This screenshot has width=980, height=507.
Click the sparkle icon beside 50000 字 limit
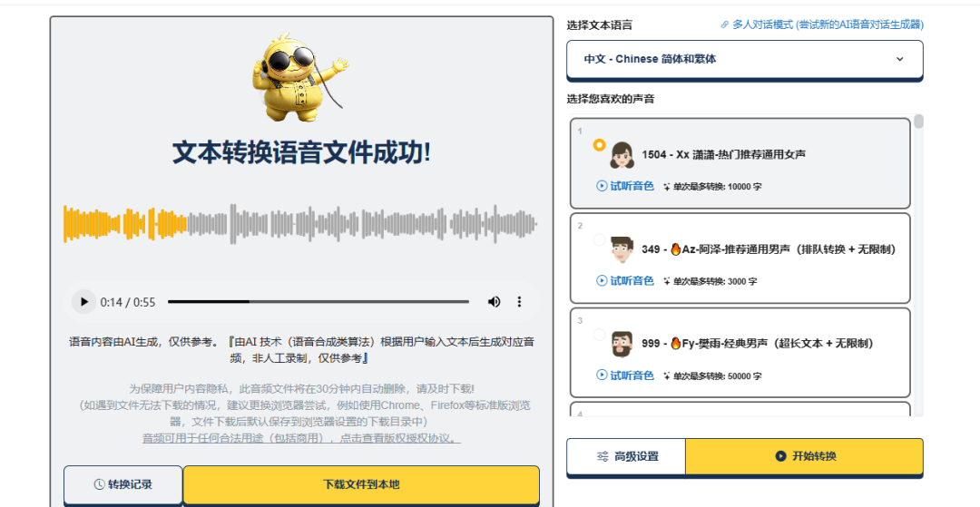tap(667, 375)
